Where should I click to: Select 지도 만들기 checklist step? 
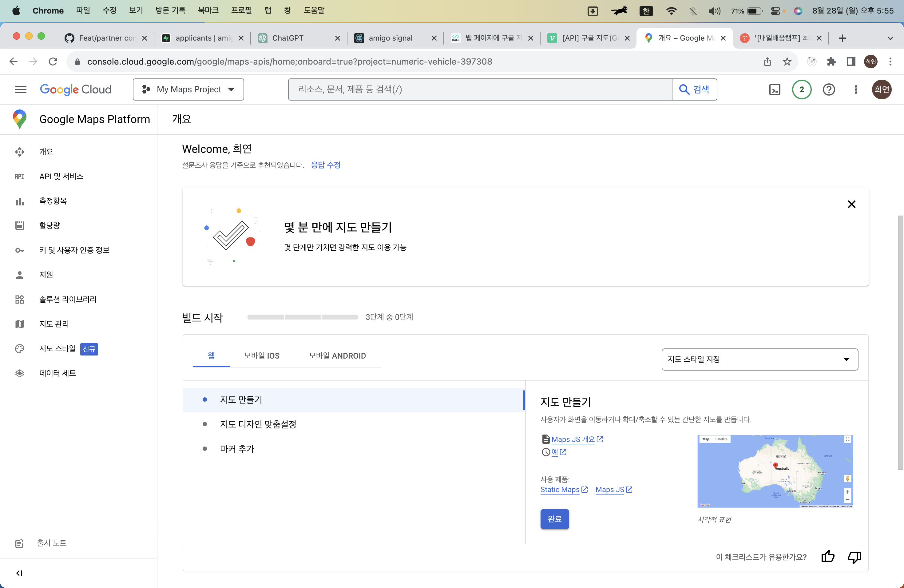point(353,400)
